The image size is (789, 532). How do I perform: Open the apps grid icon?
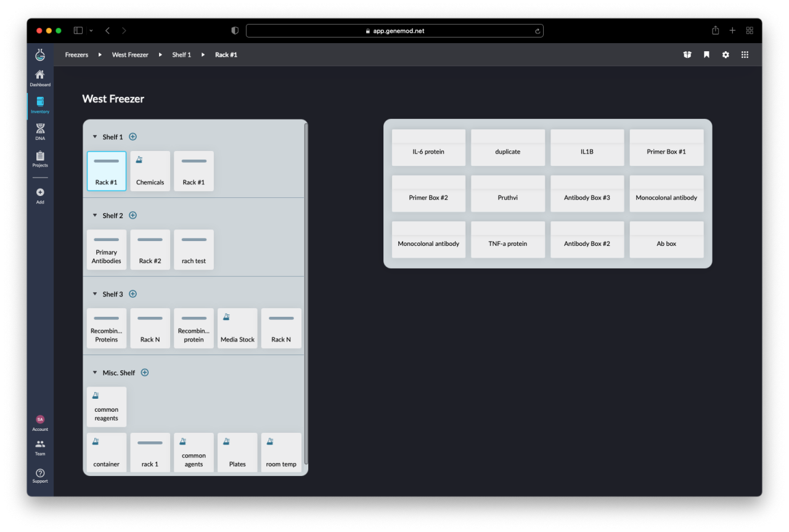click(x=745, y=55)
